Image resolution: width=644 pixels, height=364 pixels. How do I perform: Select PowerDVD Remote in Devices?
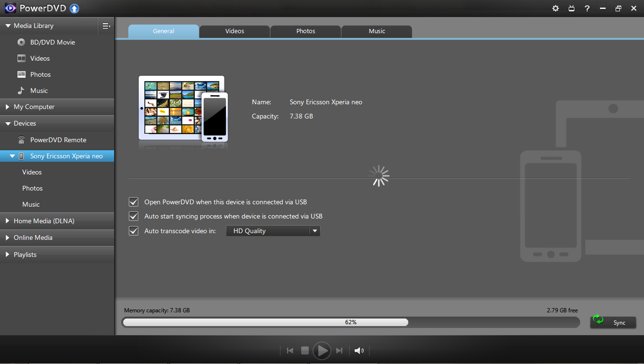click(58, 140)
